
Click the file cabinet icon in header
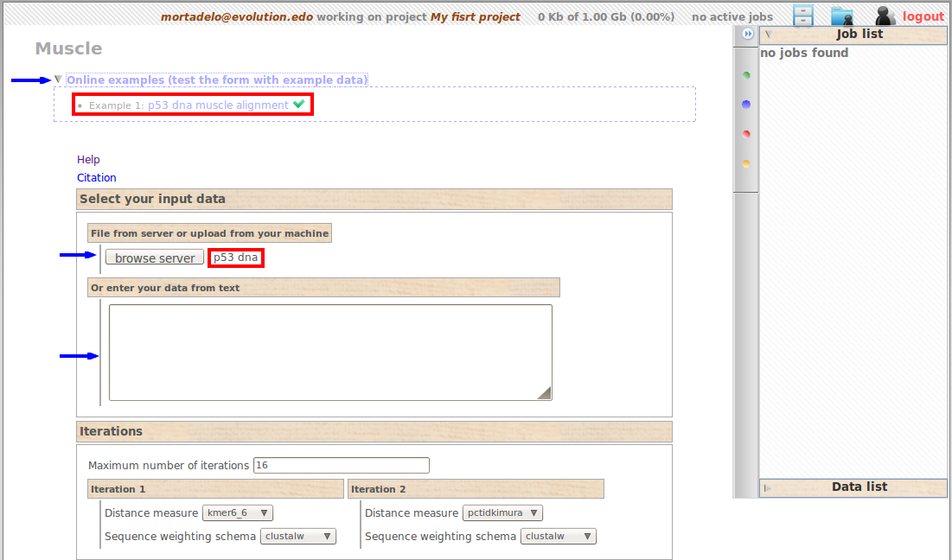(803, 16)
